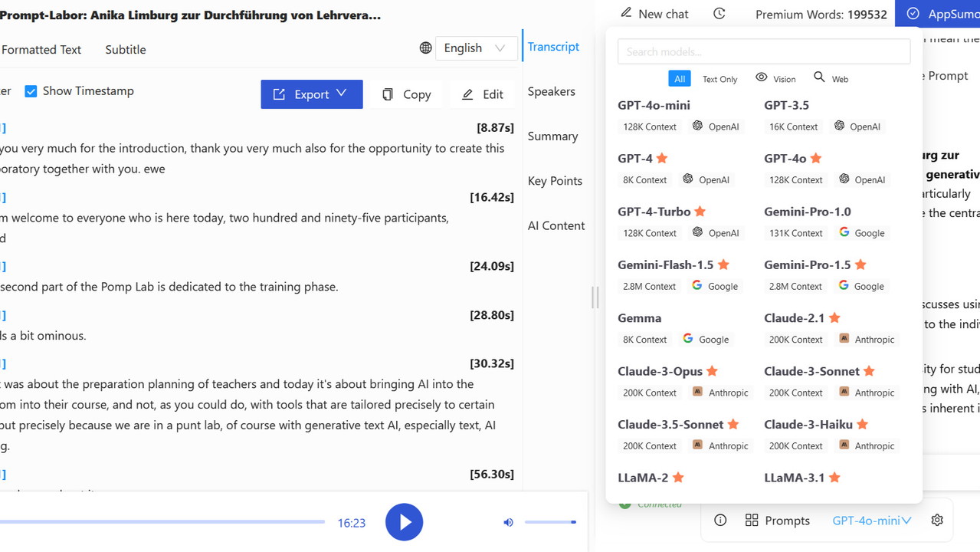Click inside the Search models field
The width and height of the screenshot is (980, 552).
coord(763,51)
